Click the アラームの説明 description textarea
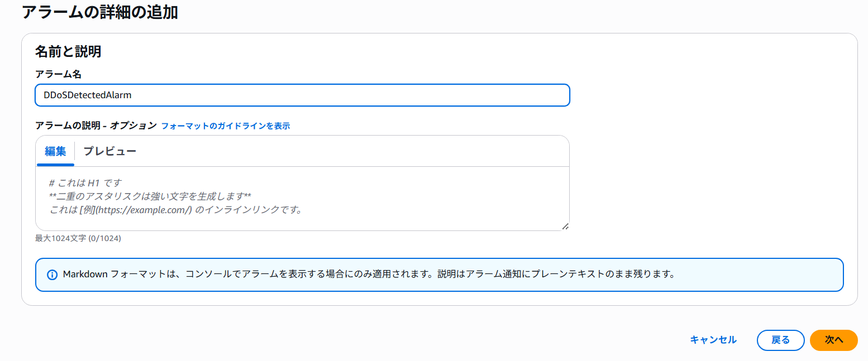 point(302,198)
